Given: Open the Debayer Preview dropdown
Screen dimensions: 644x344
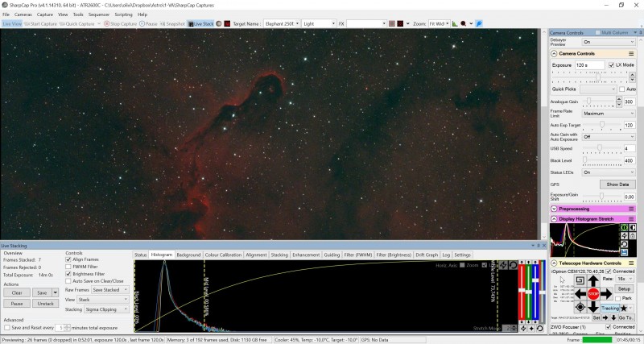Looking at the screenshot, I should point(609,42).
